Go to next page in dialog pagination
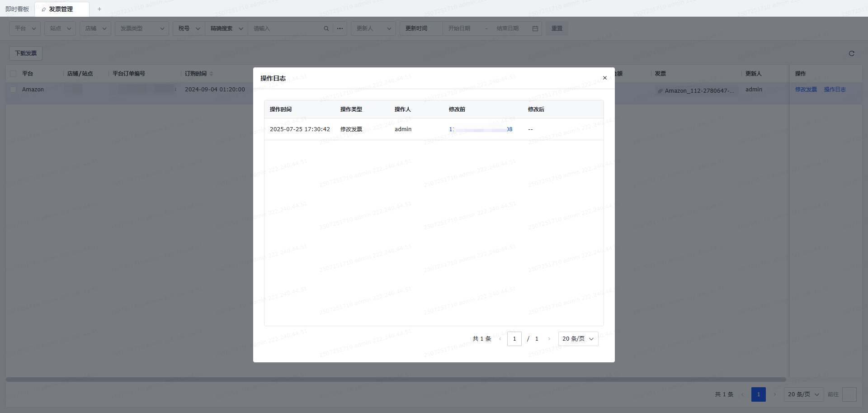Image resolution: width=868 pixels, height=413 pixels. tap(549, 339)
